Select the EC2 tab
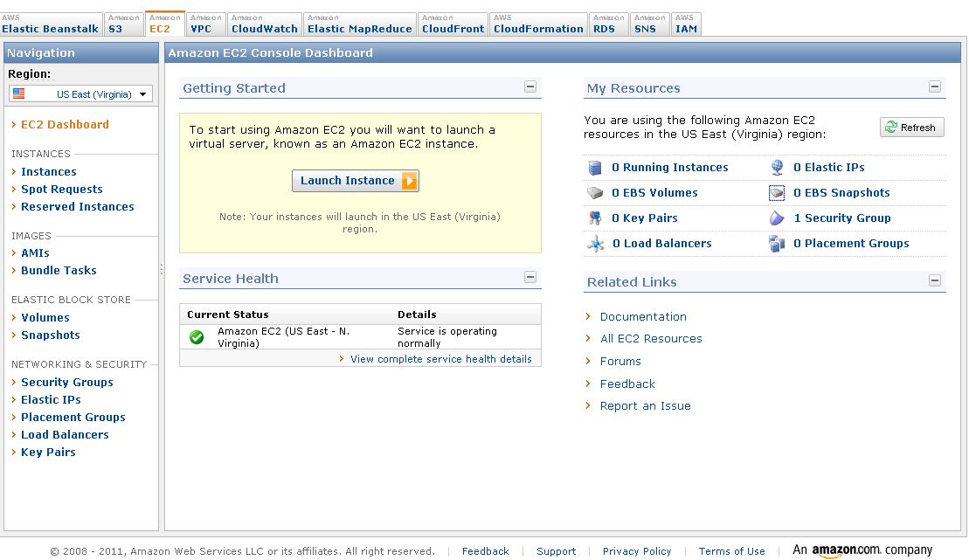The width and height of the screenshot is (969, 560). tap(165, 24)
